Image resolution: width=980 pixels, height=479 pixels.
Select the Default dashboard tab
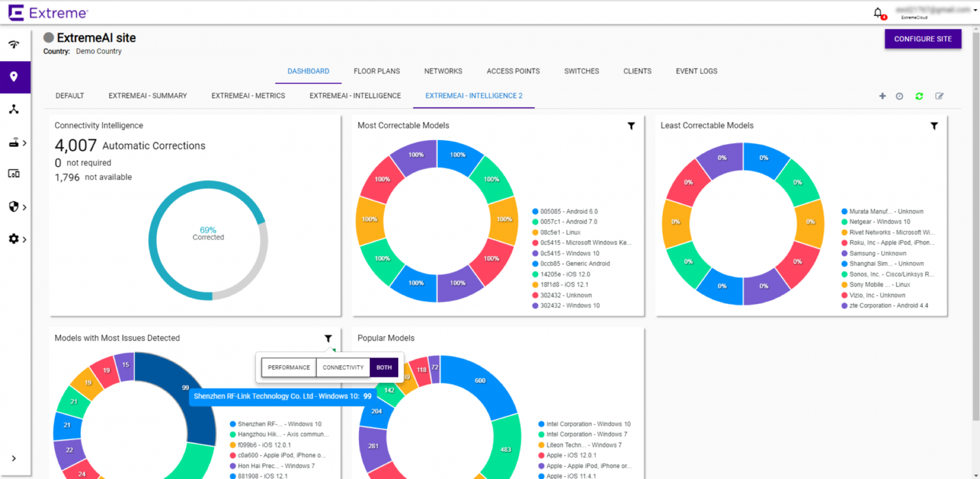point(70,96)
